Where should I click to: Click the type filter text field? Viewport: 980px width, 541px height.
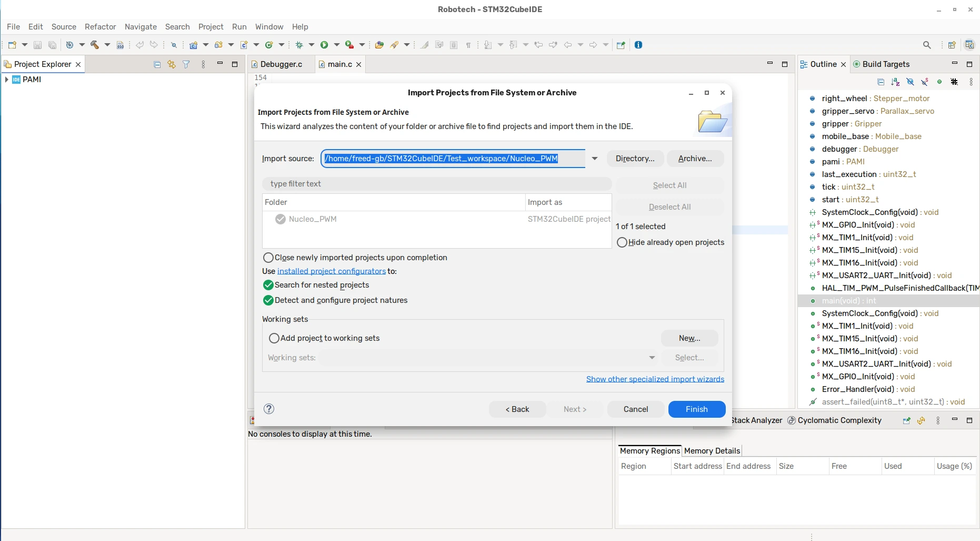tap(437, 184)
